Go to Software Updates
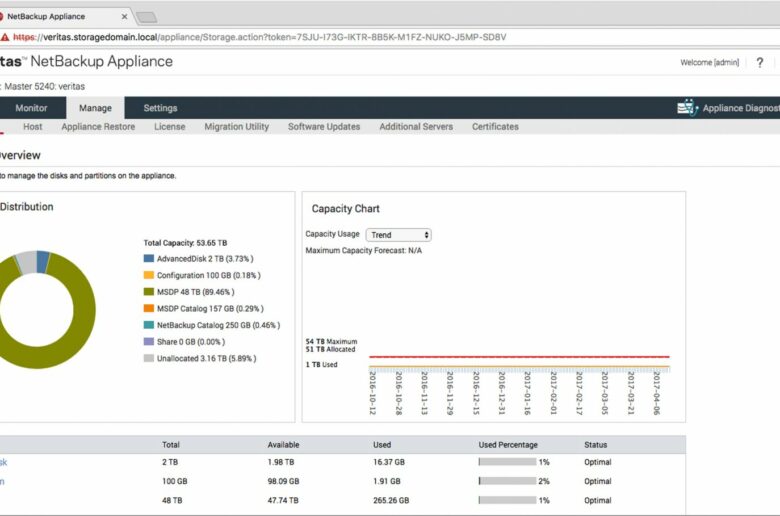 click(324, 127)
